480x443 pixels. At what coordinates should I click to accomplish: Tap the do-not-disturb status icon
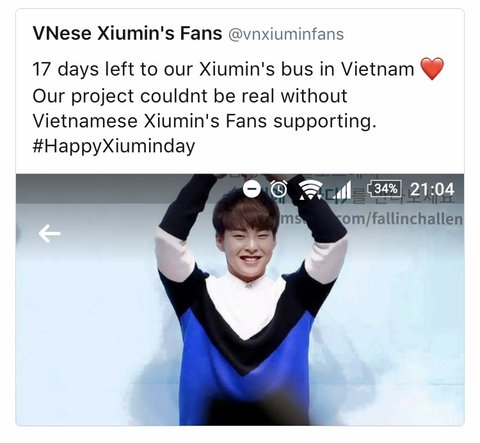coord(252,189)
